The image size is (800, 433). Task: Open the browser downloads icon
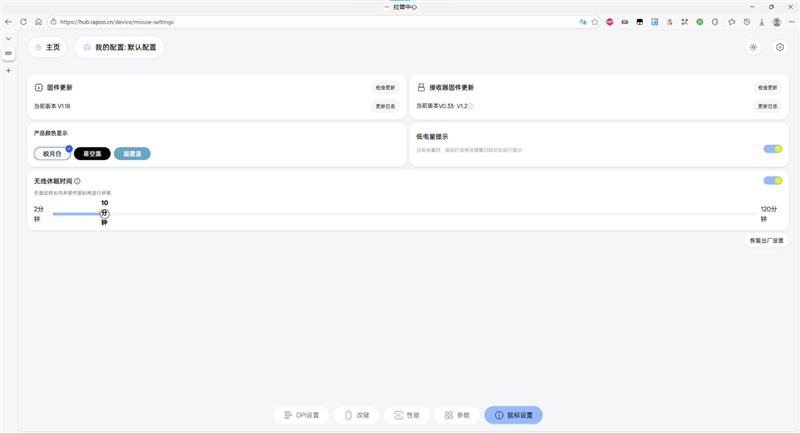pyautogui.click(x=762, y=22)
